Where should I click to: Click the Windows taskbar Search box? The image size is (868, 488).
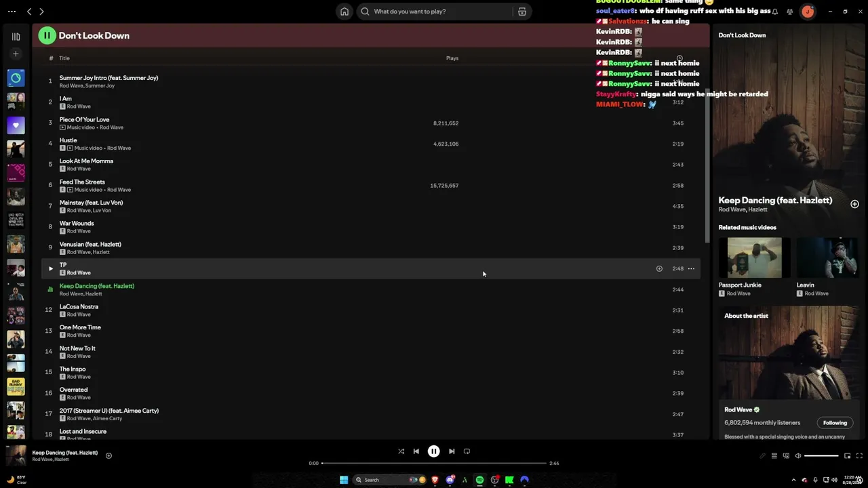click(x=389, y=480)
